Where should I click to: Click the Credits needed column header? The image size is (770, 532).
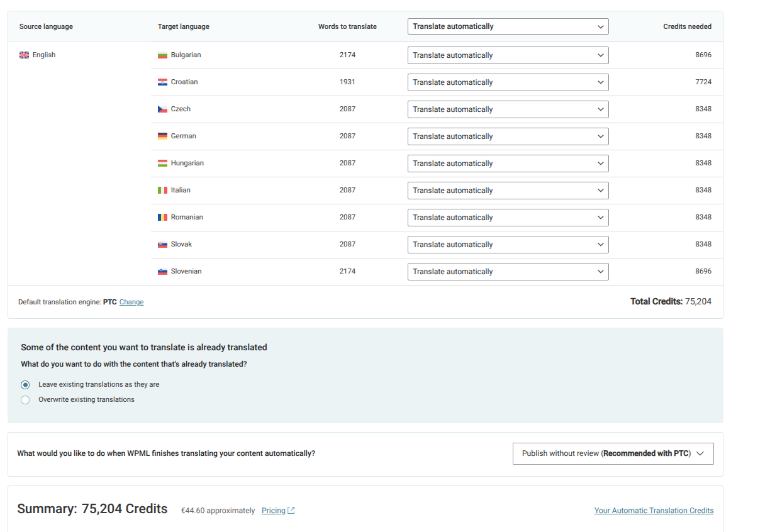687,27
